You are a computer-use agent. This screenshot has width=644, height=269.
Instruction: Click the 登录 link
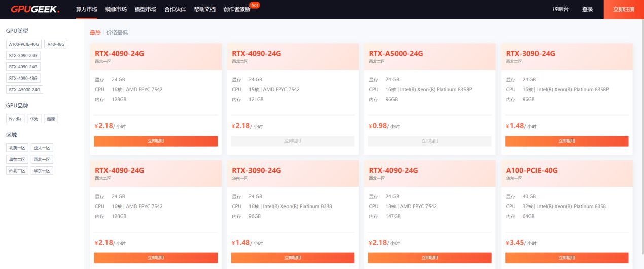[x=587, y=9]
